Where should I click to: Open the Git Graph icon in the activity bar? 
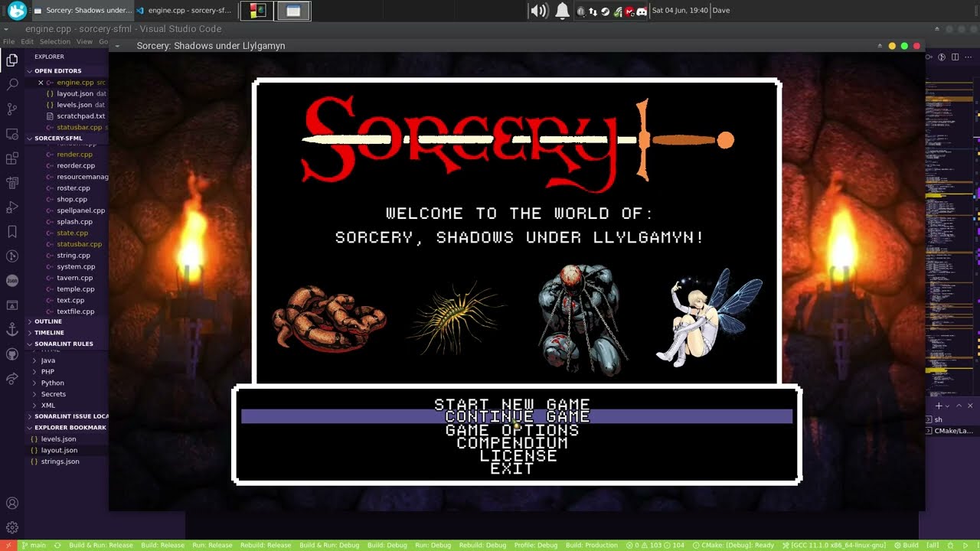click(x=12, y=256)
